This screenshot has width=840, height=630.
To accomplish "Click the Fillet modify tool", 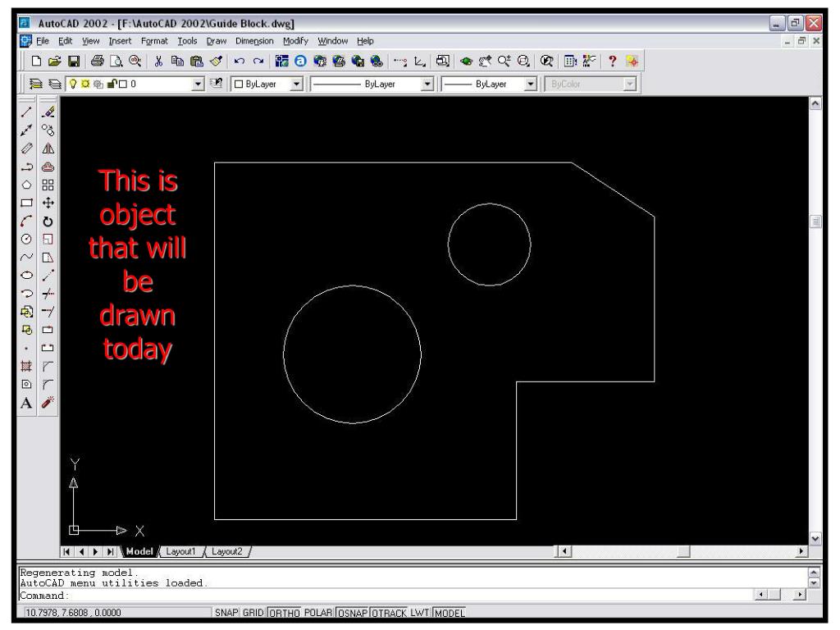I will [x=48, y=384].
